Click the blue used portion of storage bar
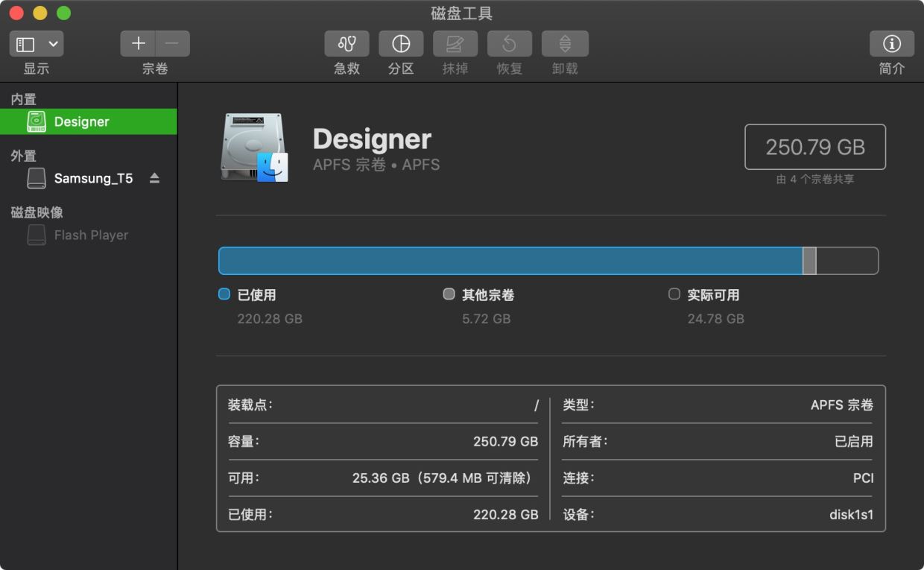Image resolution: width=924 pixels, height=570 pixels. tap(510, 261)
